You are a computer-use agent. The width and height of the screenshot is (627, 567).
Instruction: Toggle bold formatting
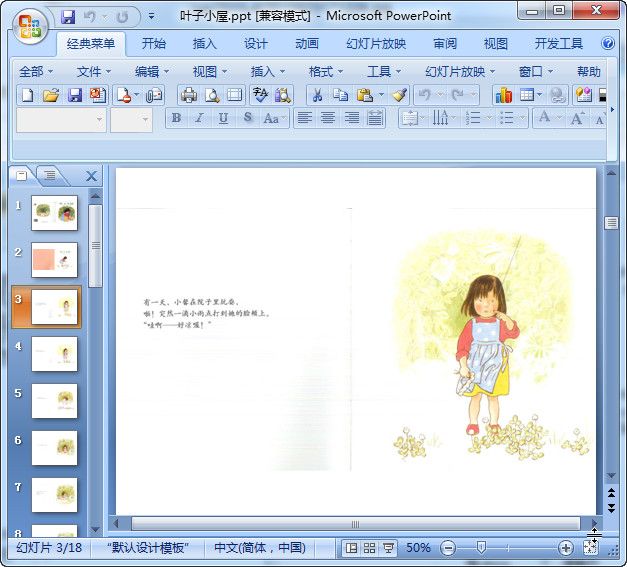click(176, 118)
